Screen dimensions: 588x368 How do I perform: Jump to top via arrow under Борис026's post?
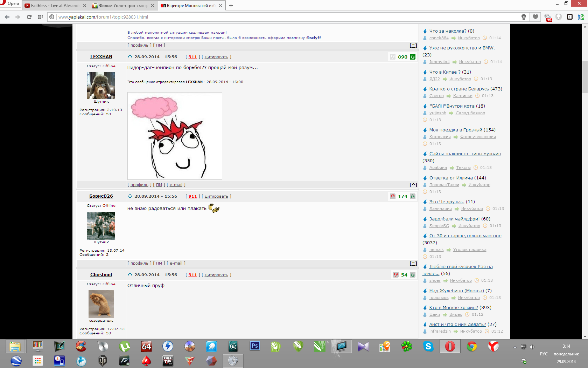pos(413,263)
